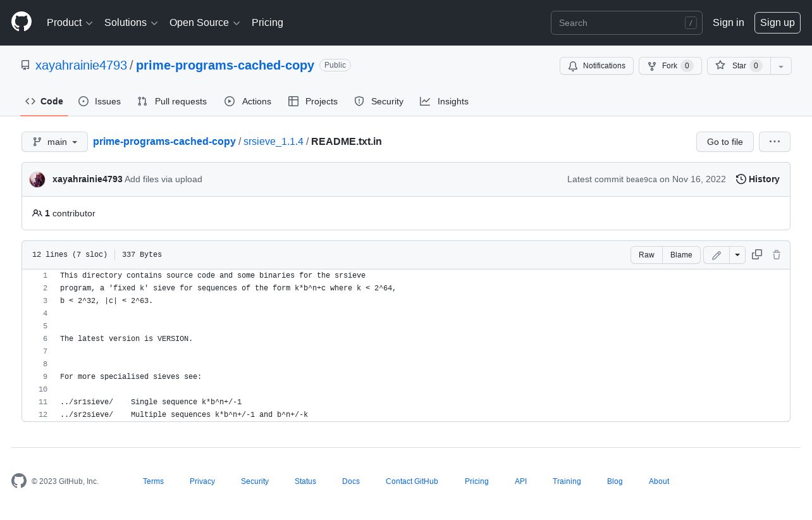
Task: Expand the Solutions menu
Action: pos(131,23)
